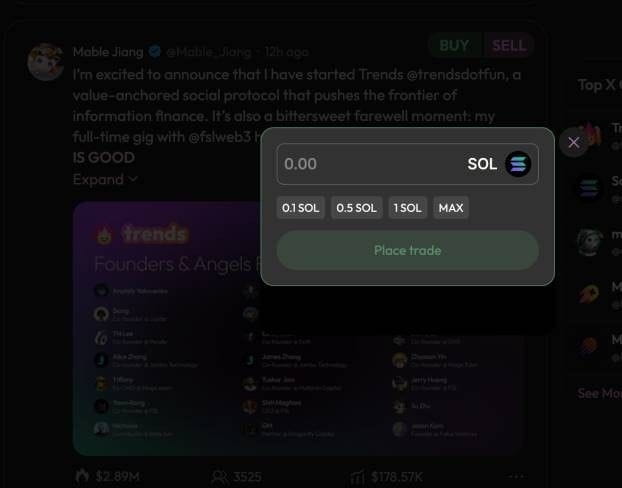Switch to the BUY tab
The image size is (622, 488).
[455, 46]
